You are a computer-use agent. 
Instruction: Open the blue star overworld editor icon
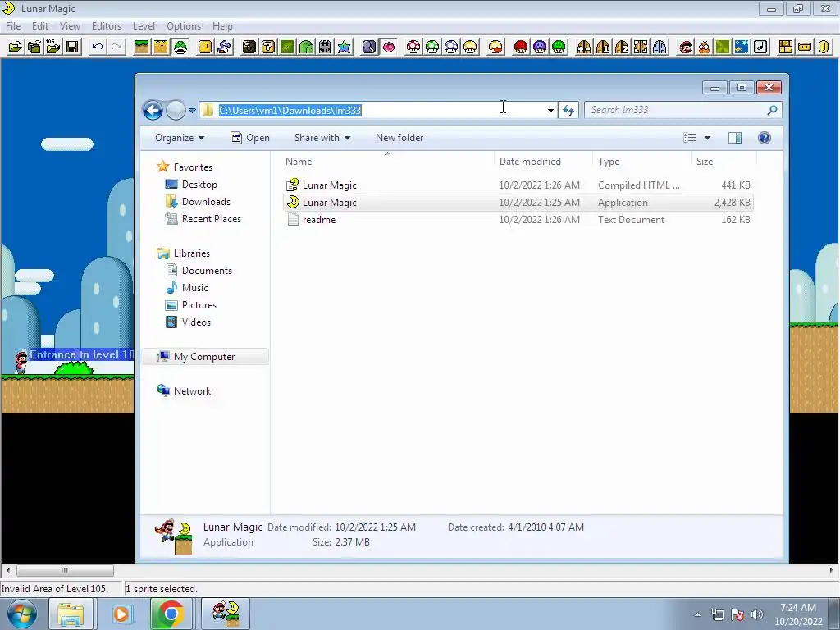(x=344, y=47)
